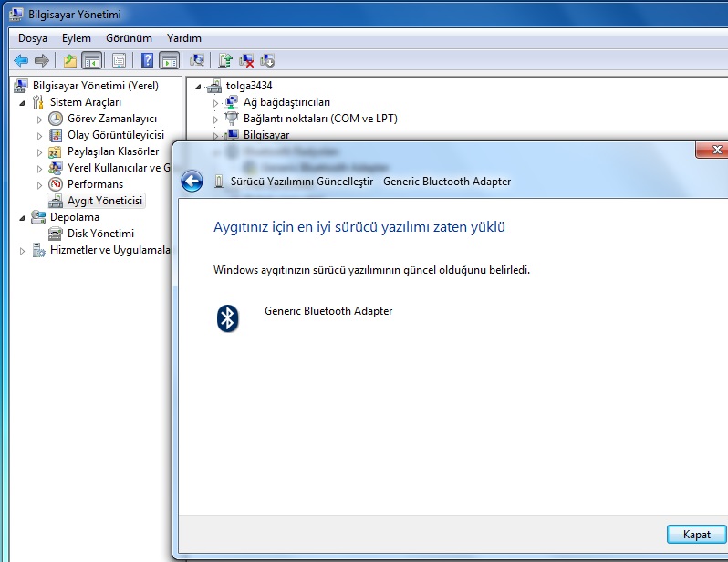The height and width of the screenshot is (562, 728).
Task: Select Bilgisayar Yönetimi (Yerel) root node
Action: (95, 86)
